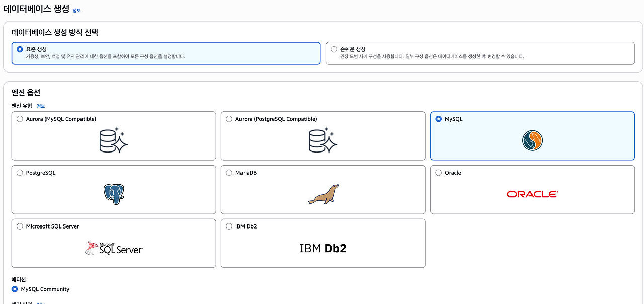644x304 pixels.
Task: Open 정보 link next to 엔진 유형
Action: point(41,106)
